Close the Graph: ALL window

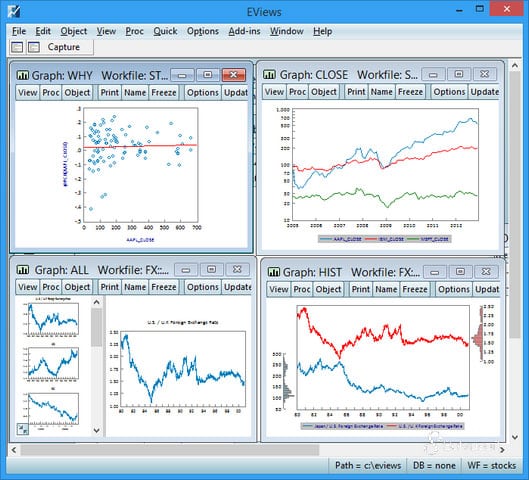[237, 270]
